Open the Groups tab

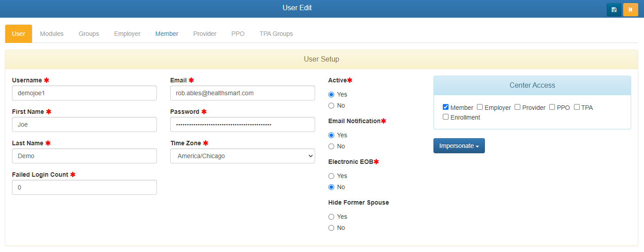point(89,34)
